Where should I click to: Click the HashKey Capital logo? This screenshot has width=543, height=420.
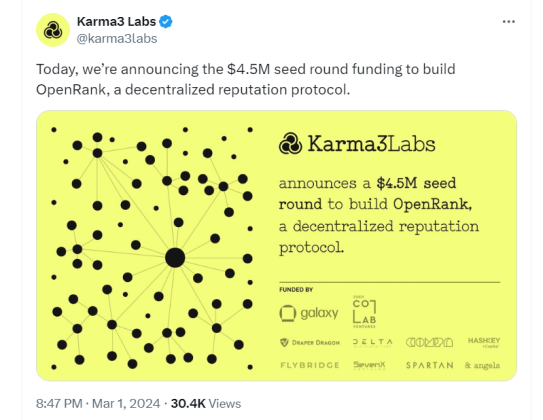[x=484, y=342]
